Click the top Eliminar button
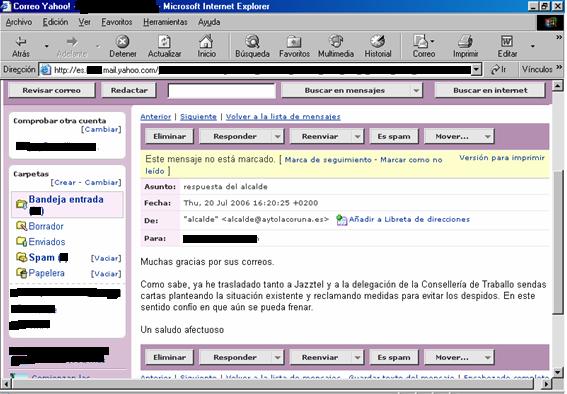 (x=169, y=137)
